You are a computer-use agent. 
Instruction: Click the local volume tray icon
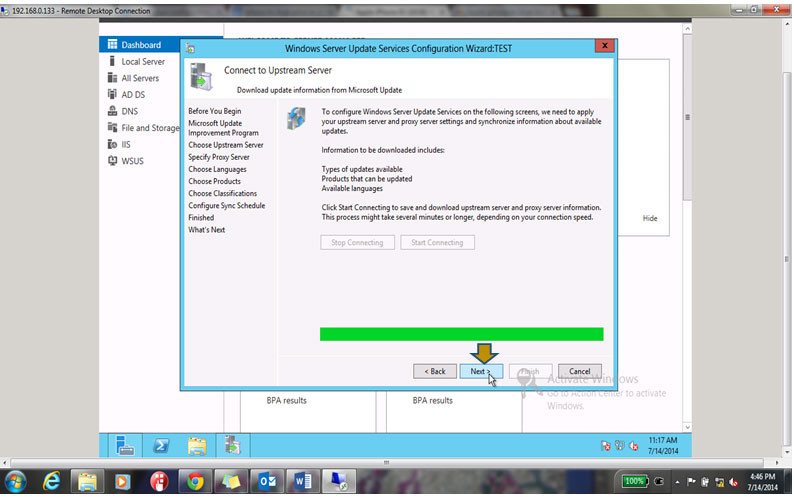click(x=733, y=482)
